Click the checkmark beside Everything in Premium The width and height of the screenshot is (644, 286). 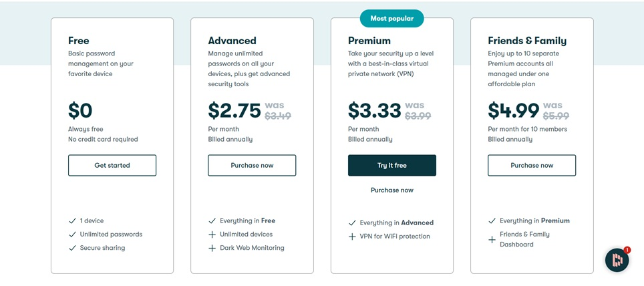[x=492, y=221]
